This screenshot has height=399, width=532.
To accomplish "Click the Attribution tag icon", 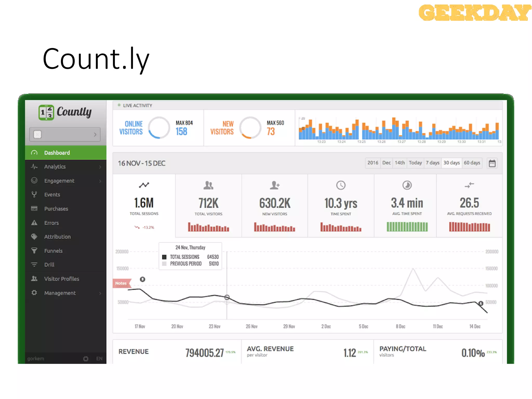I will [x=34, y=237].
